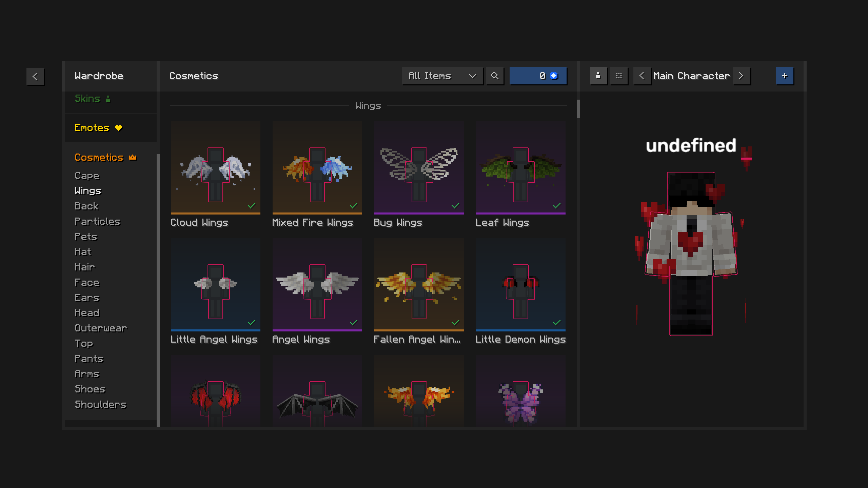
Task: Click the heart icon next to Emotes
Action: click(x=118, y=128)
